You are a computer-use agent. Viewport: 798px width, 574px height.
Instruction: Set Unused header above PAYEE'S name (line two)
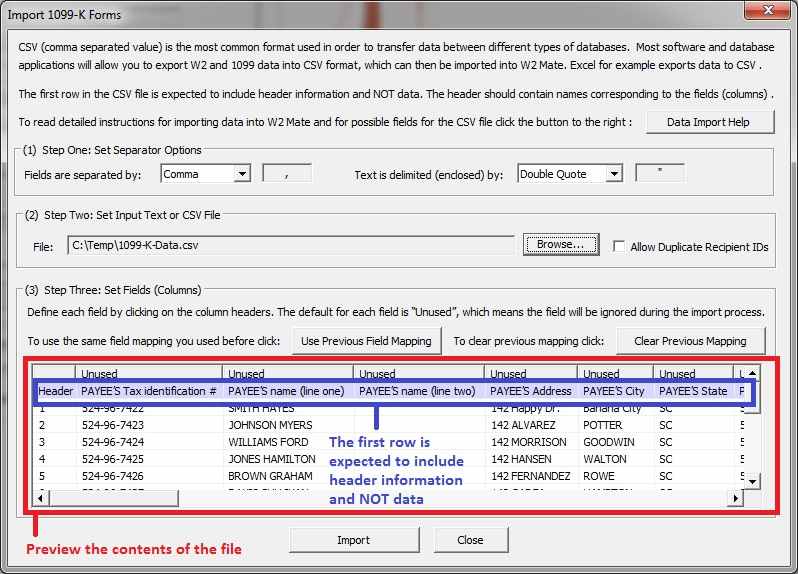click(418, 372)
